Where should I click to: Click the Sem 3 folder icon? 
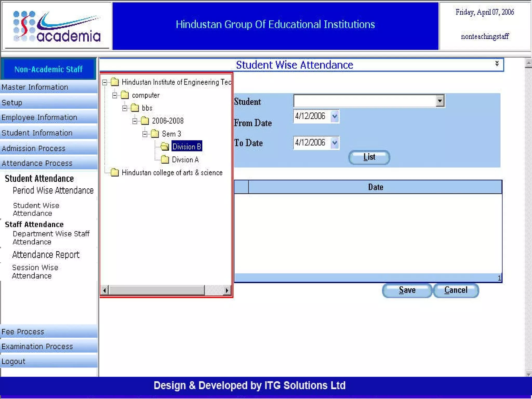155,134
